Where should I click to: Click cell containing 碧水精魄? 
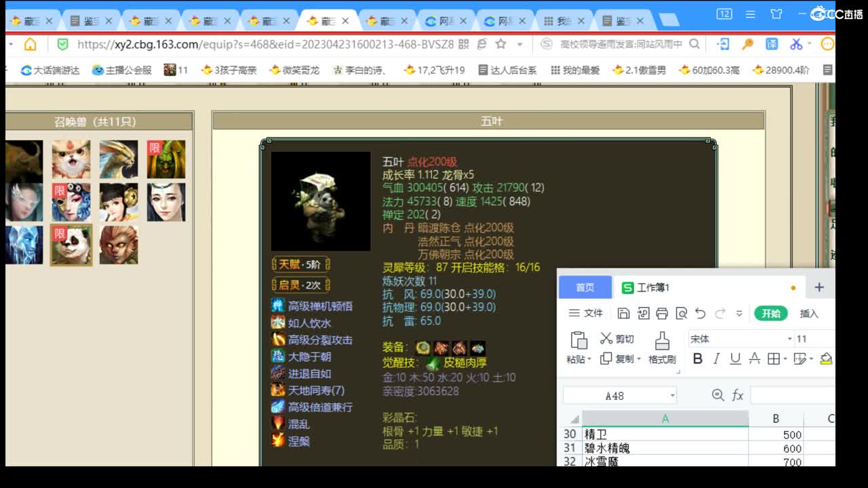(x=665, y=448)
